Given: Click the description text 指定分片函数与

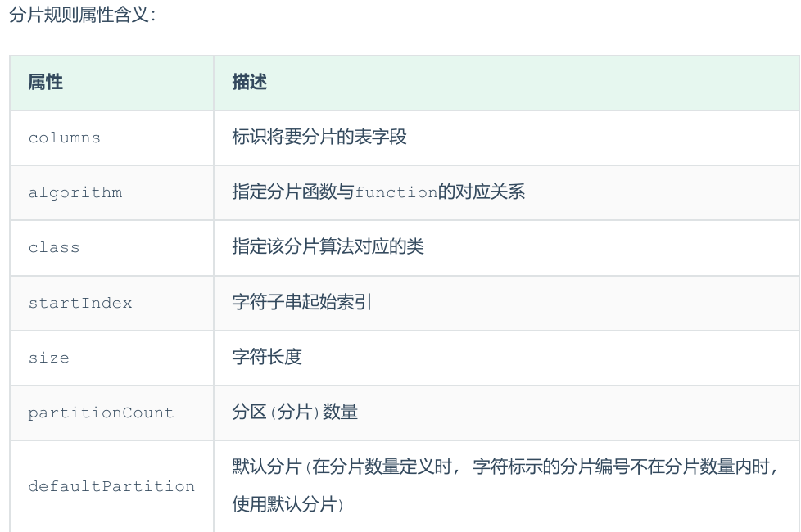Looking at the screenshot, I should click(293, 192).
